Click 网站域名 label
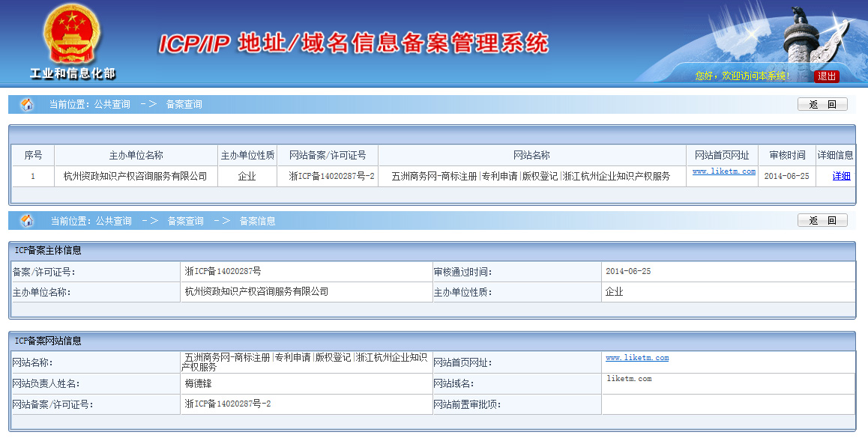 pos(454,384)
